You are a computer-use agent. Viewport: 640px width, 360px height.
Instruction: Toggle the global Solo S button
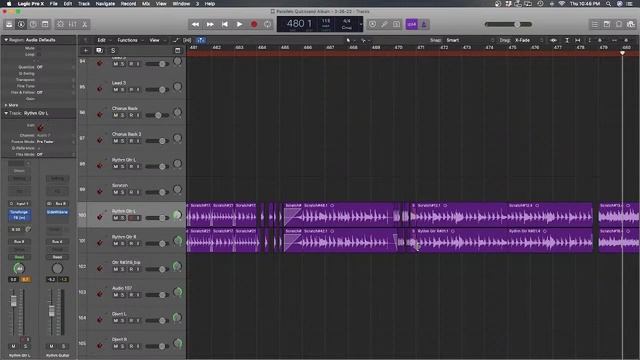[x=113, y=51]
